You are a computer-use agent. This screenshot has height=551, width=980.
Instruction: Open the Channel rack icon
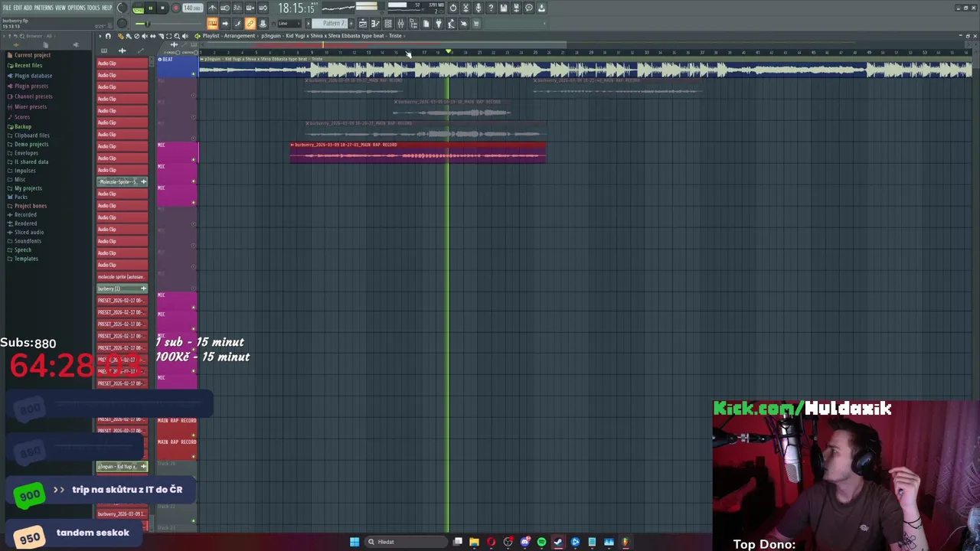[388, 24]
